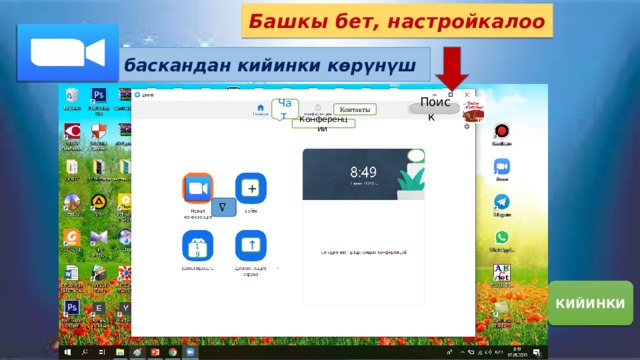Open the red record button desktop icon
Screen dimensions: 640x360
click(502, 131)
